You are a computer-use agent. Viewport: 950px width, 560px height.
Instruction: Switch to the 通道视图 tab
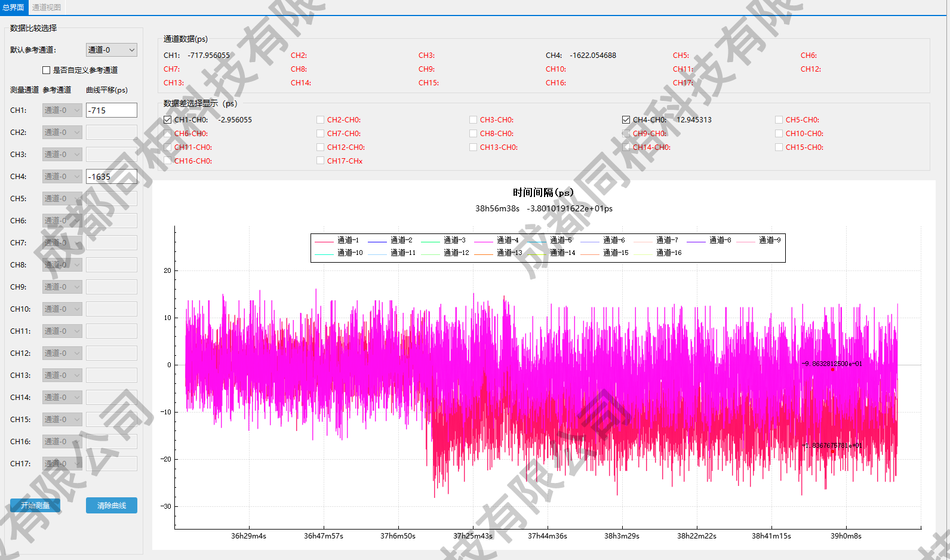(46, 7)
